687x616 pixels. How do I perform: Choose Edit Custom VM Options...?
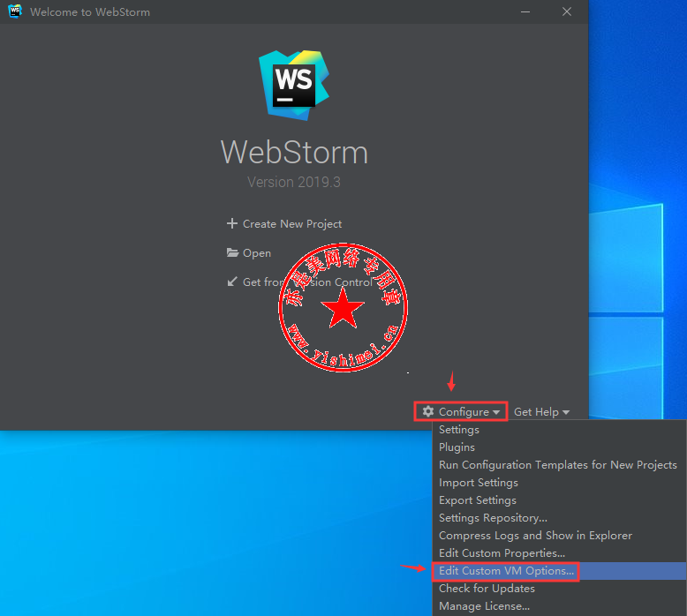pyautogui.click(x=560, y=571)
